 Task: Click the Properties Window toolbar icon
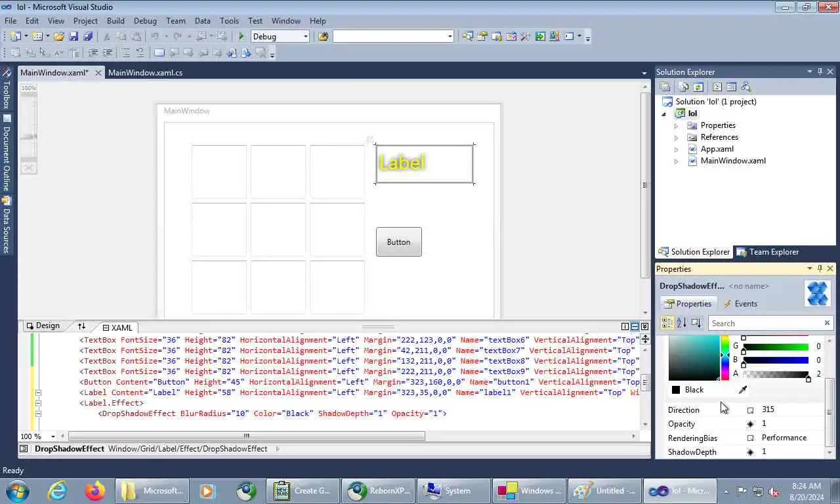(482, 37)
